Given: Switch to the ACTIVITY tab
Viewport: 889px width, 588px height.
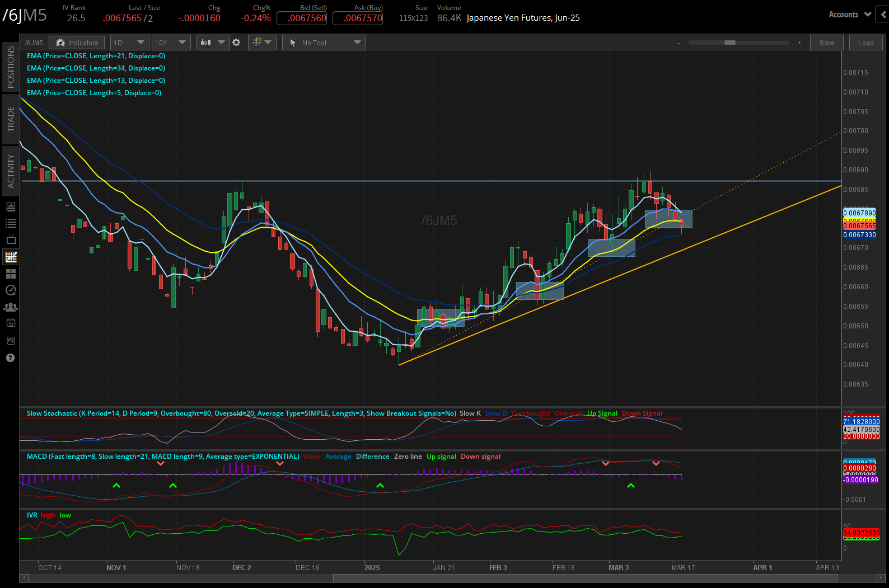Looking at the screenshot, I should 11,171.
